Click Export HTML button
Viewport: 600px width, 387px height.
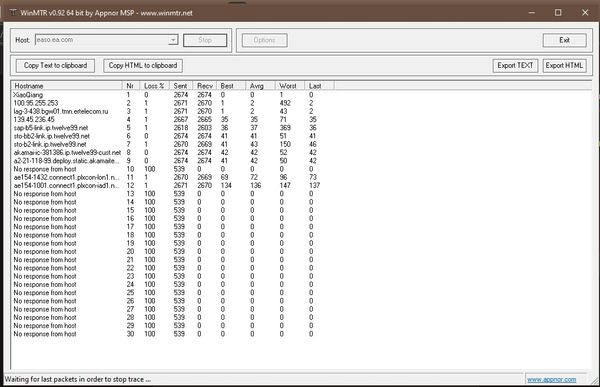(x=564, y=65)
